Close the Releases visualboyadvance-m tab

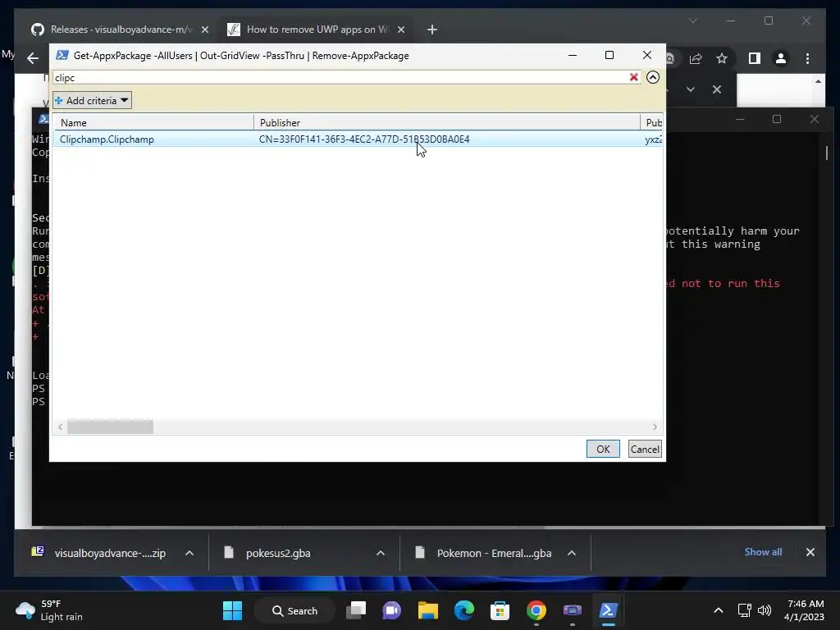click(204, 30)
